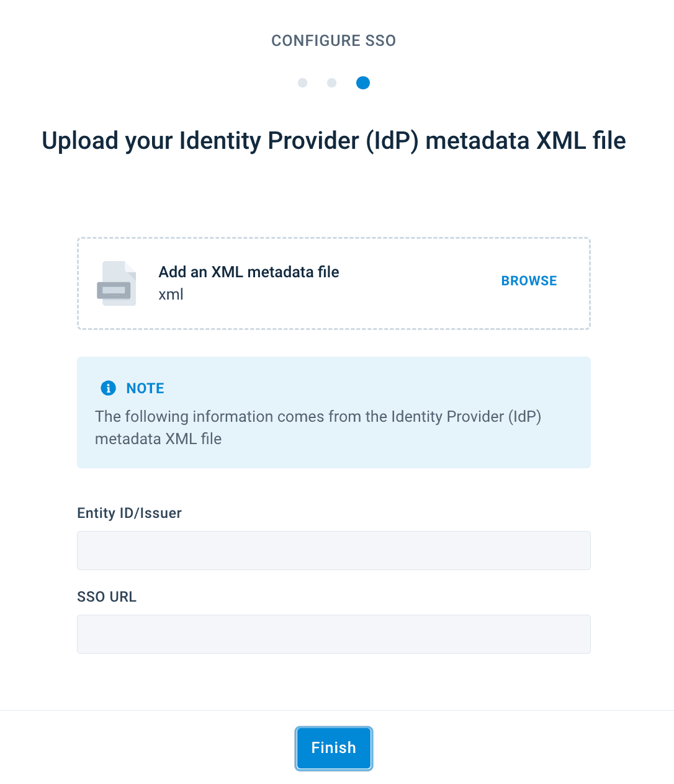The image size is (674, 784).
Task: Click the CONFIGURE SSO header text
Action: tap(334, 40)
